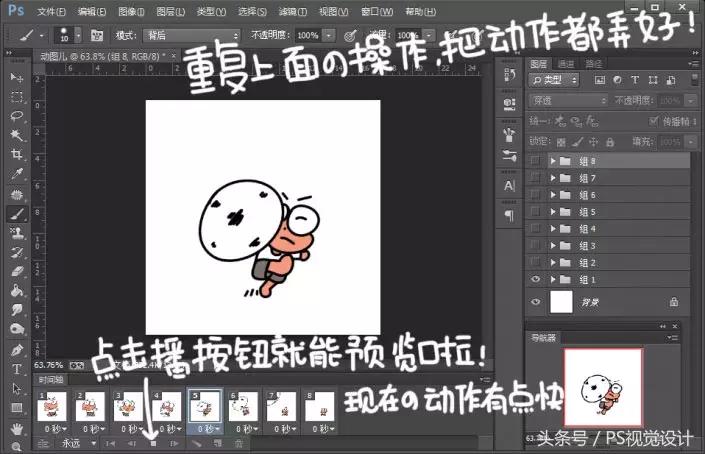Select the Eyedropper tool
The height and width of the screenshot is (454, 705).
tap(17, 174)
